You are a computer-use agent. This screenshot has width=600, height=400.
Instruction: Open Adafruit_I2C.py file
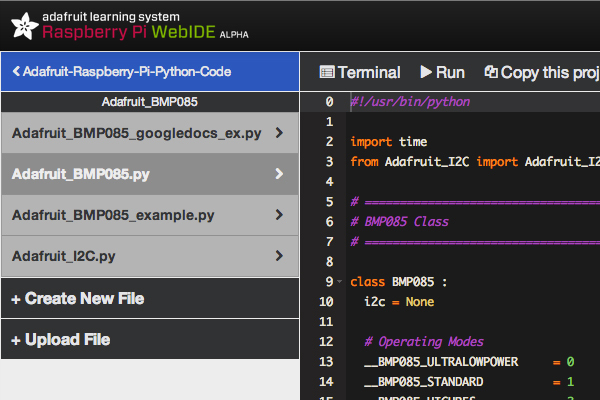[63, 256]
